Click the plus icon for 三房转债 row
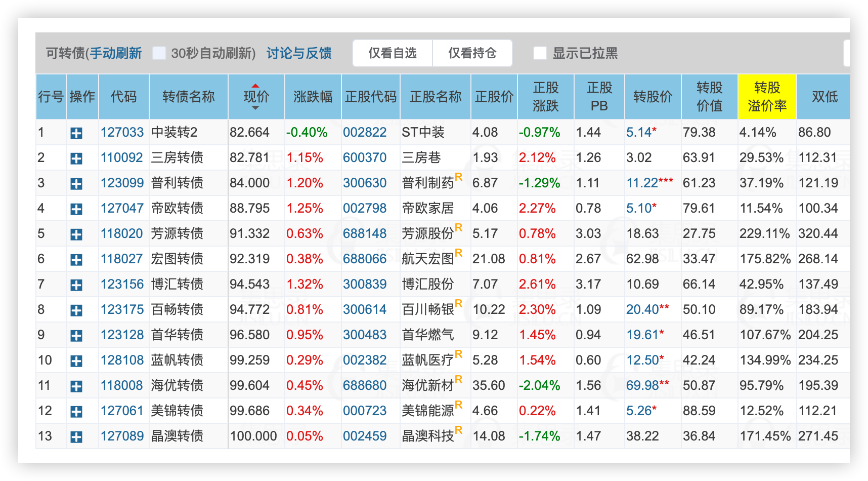This screenshot has width=868, height=481. coord(76,158)
